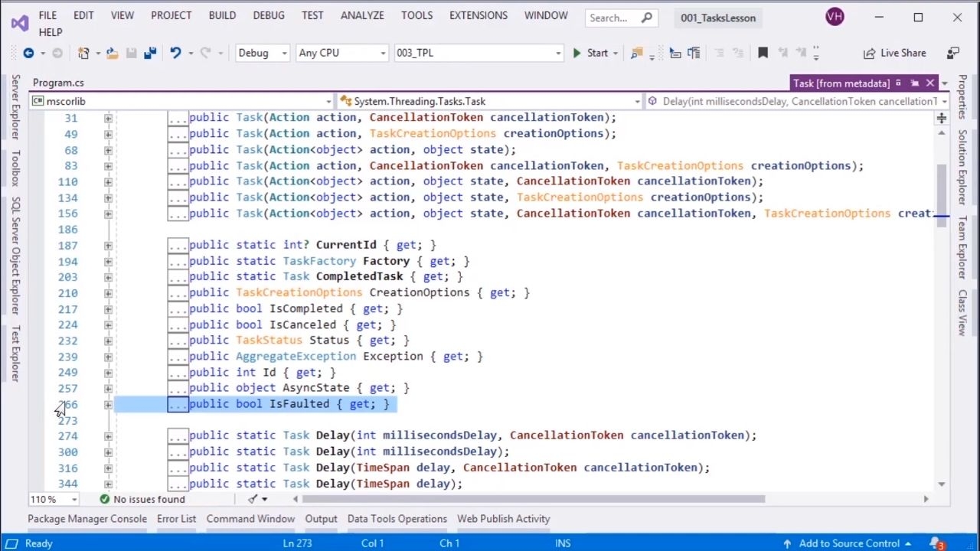
Task: Click Add to Source Control button
Action: tap(848, 543)
